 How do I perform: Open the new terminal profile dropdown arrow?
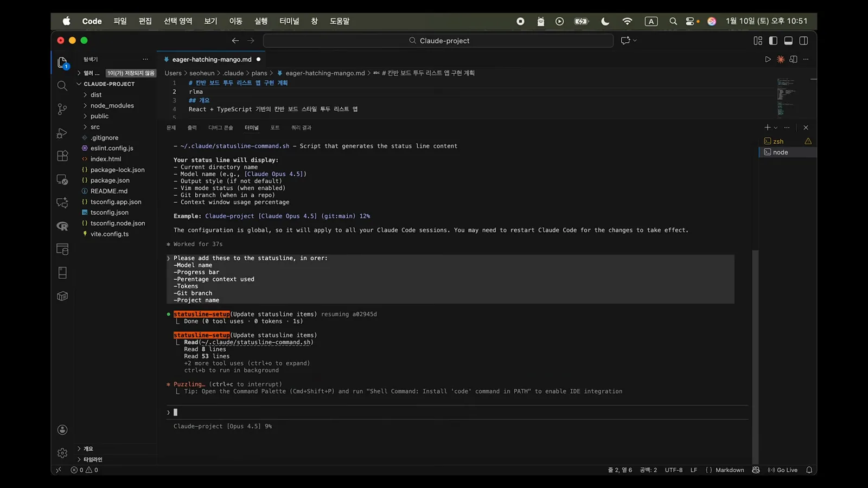776,128
